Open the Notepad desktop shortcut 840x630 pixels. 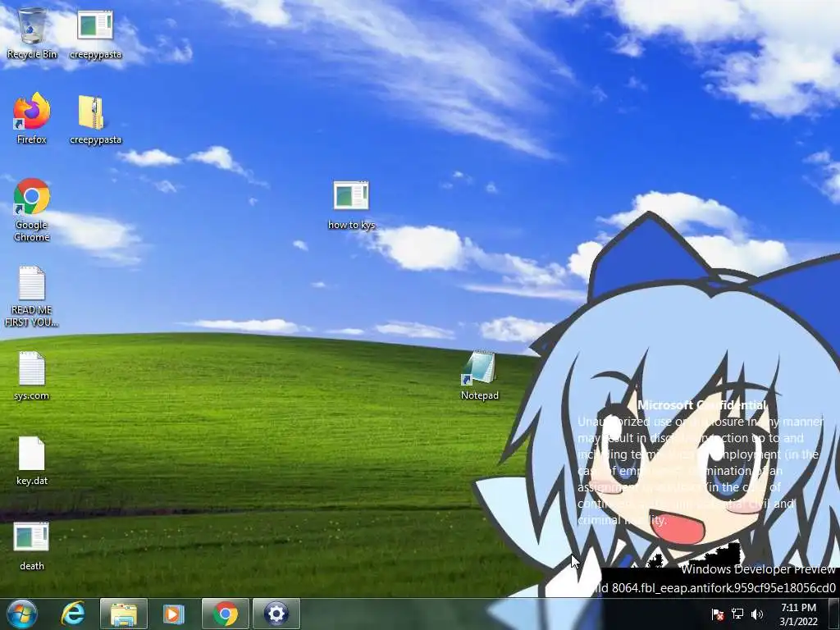point(479,375)
